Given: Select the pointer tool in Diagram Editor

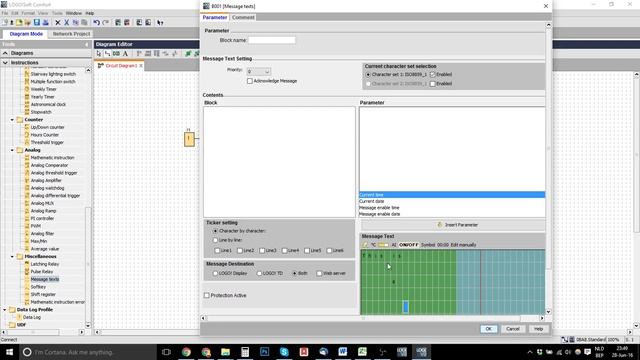Looking at the screenshot, I should click(99, 53).
